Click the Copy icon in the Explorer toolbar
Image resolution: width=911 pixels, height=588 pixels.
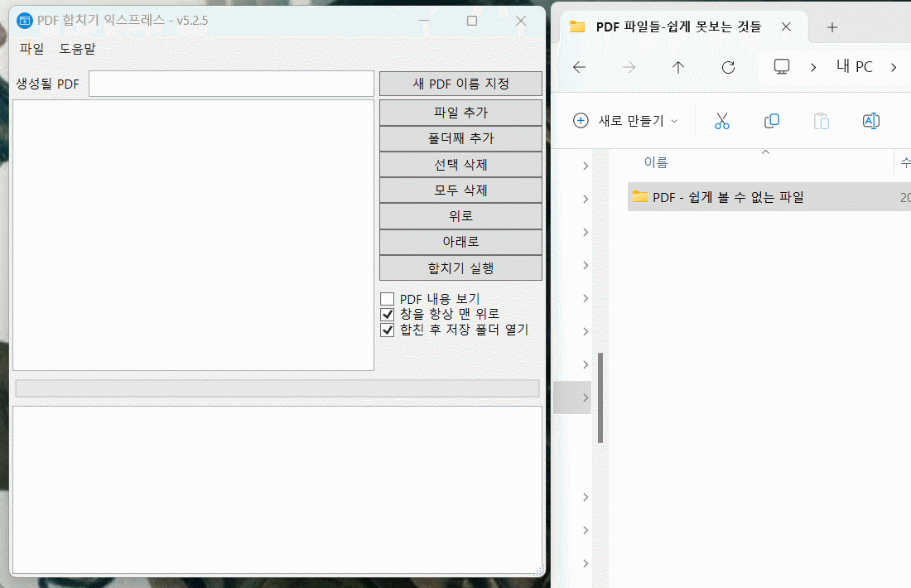pyautogui.click(x=771, y=121)
